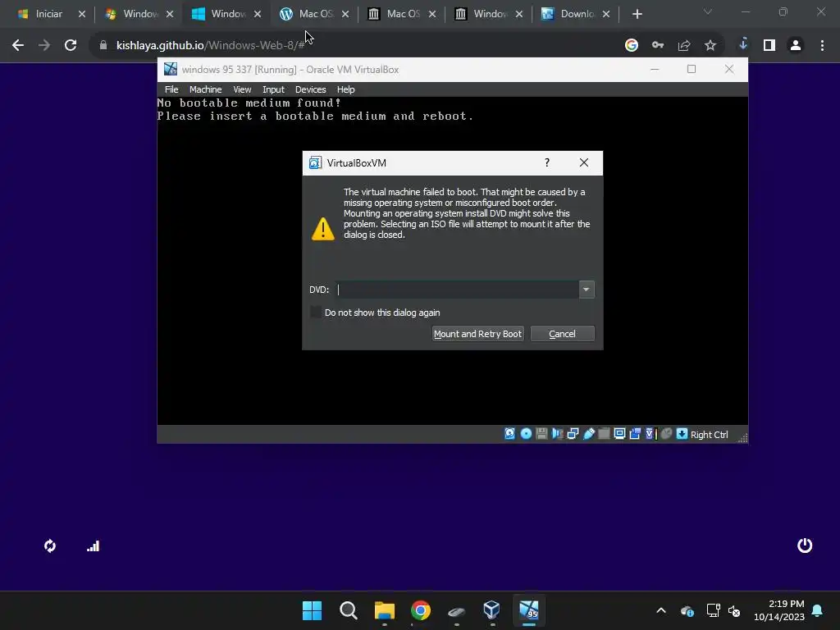Click the hard disk activity status icon

point(509,434)
